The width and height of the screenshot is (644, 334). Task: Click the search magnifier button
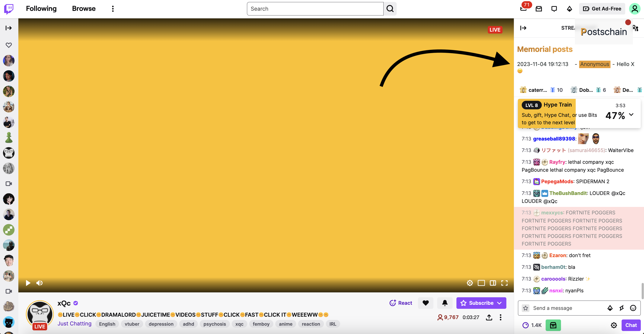point(390,9)
